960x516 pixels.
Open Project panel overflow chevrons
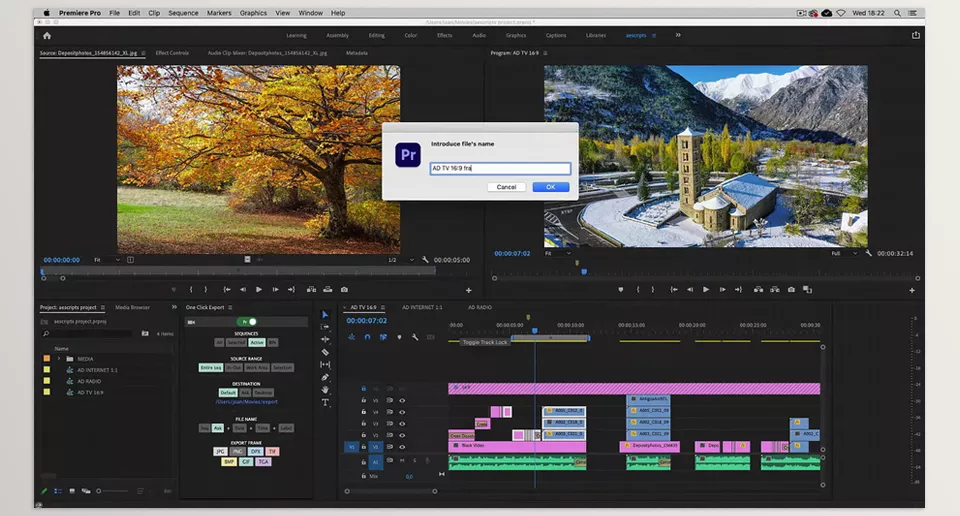pos(174,307)
